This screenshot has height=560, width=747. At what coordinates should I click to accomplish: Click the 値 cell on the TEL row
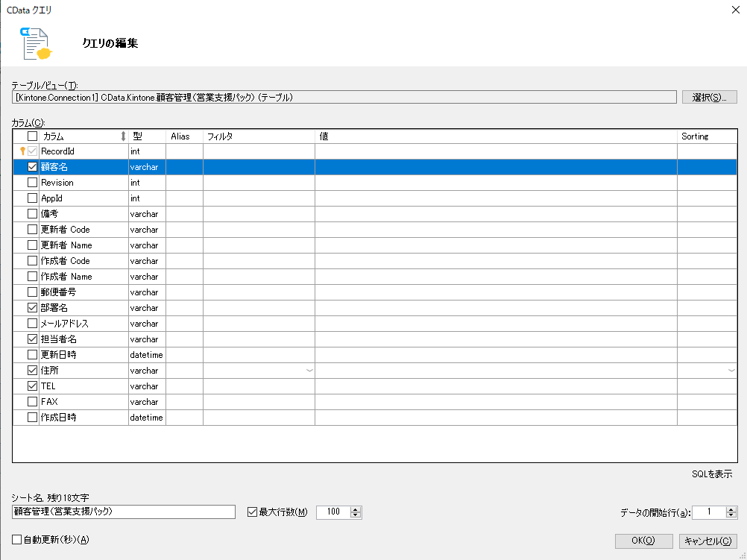496,386
